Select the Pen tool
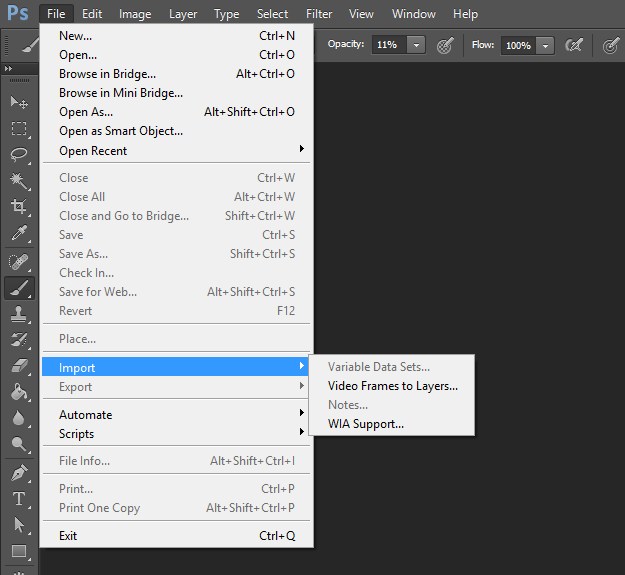Image resolution: width=625 pixels, height=575 pixels. pyautogui.click(x=19, y=473)
